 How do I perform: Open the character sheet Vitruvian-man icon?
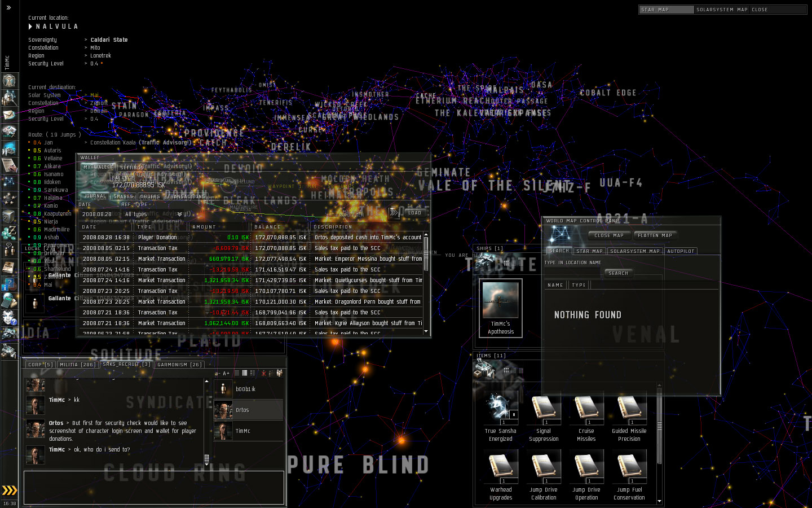pyautogui.click(x=9, y=81)
